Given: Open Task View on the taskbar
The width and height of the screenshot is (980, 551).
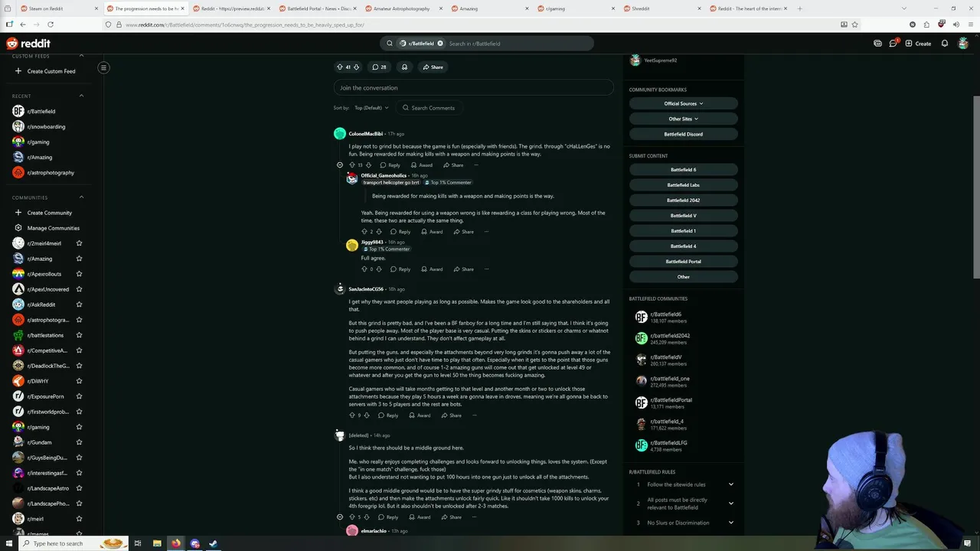Looking at the screenshot, I should click(138, 543).
